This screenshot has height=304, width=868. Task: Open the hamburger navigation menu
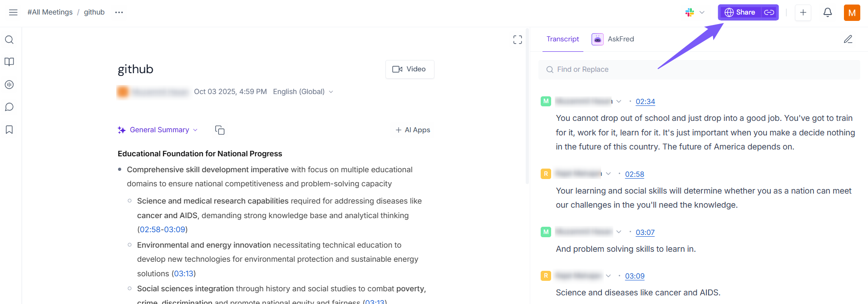point(13,12)
